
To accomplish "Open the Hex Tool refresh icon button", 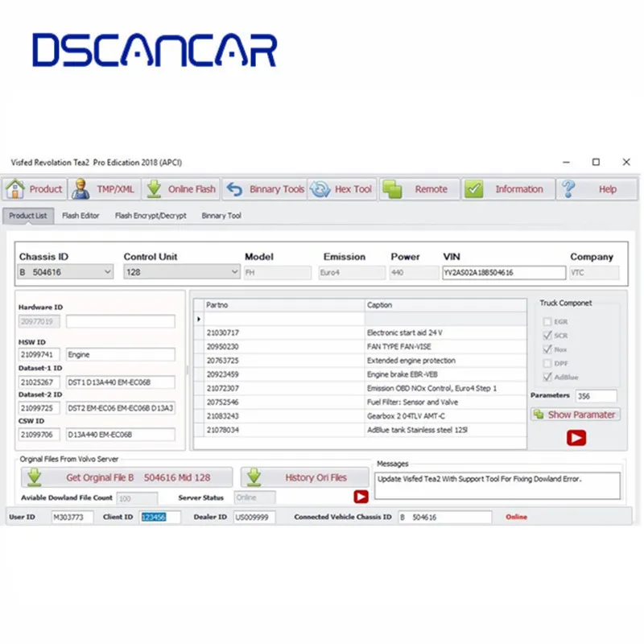I will coord(341,189).
